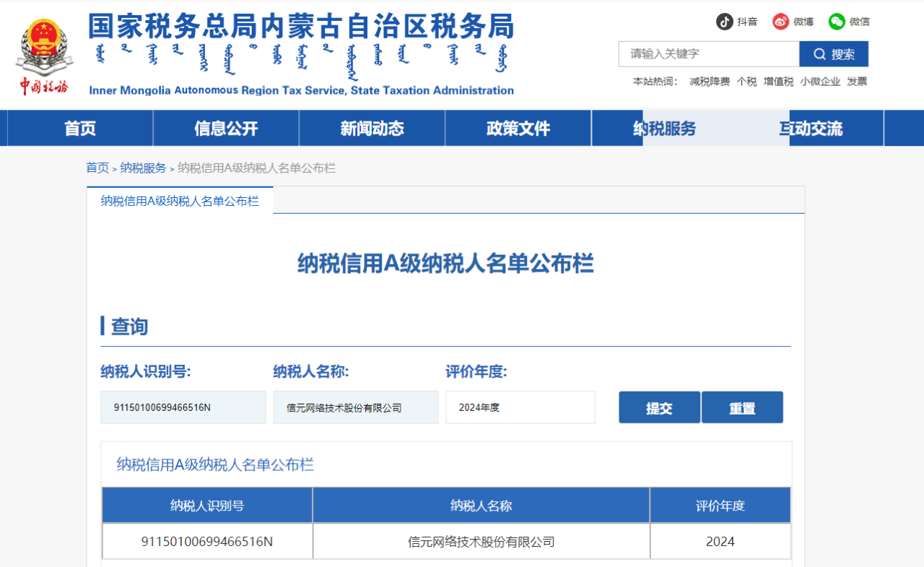924x567 pixels.
Task: Switch to 纳税信用A级纳税人名单公布栏 tab
Action: click(x=178, y=199)
